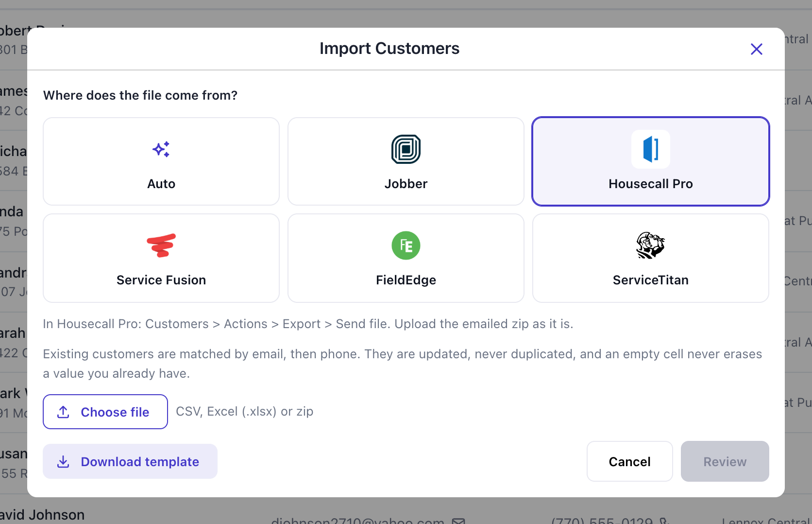The image size is (812, 524).
Task: Click the FieldEdge label text
Action: pos(406,280)
